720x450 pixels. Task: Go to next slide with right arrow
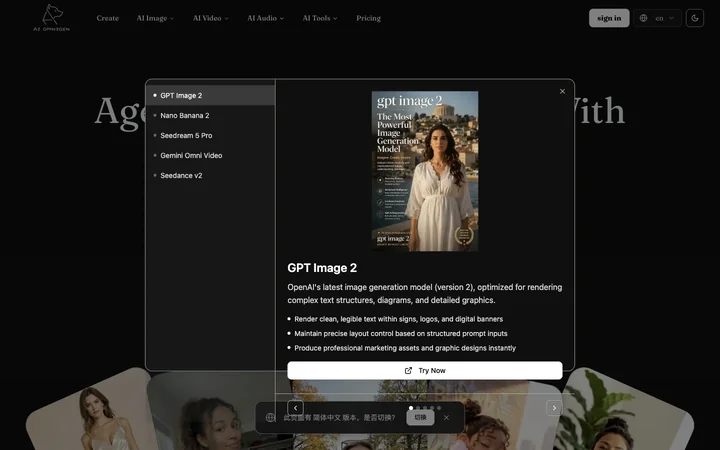point(554,408)
